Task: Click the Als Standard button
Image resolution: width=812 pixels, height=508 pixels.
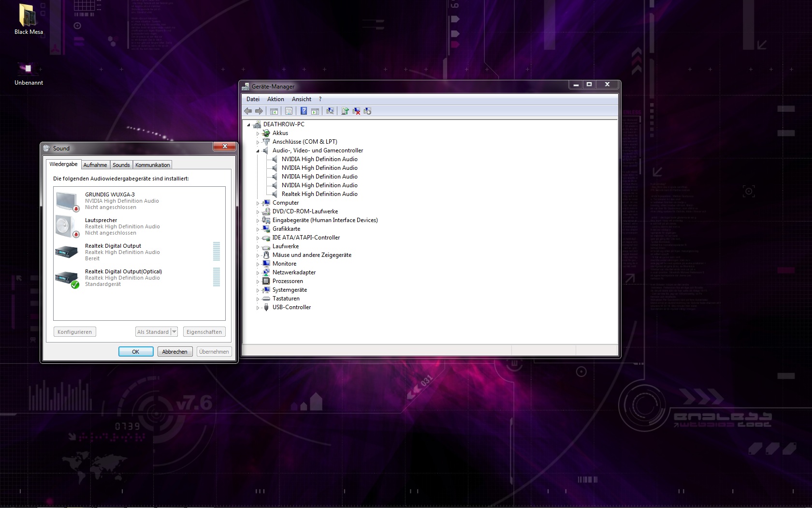Action: tap(153, 332)
